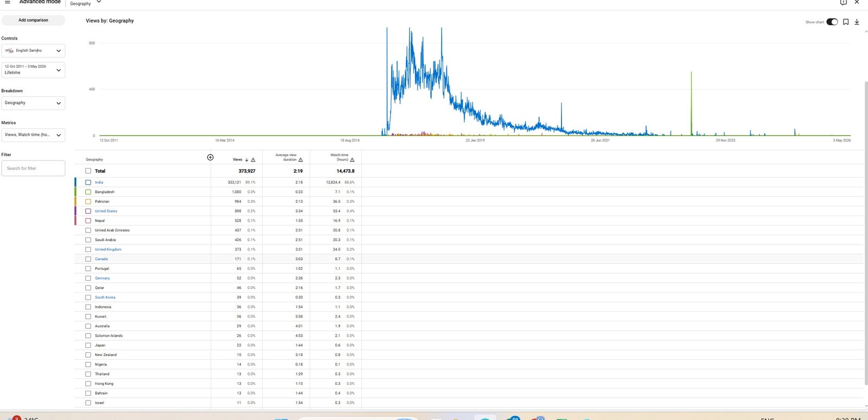Click the warning triangle beside Views column
The width and height of the screenshot is (868, 420).
pos(253,160)
